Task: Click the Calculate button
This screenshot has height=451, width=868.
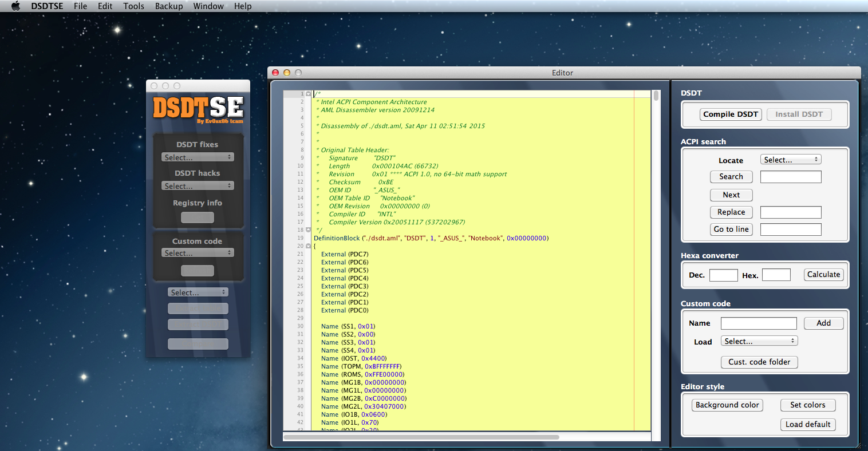Action: (823, 275)
